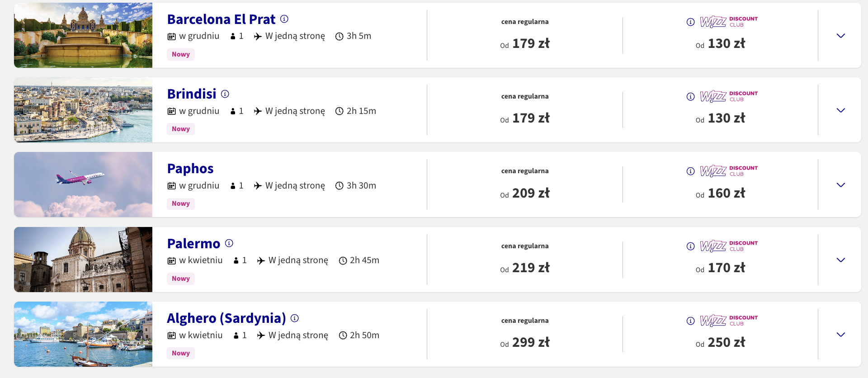Viewport: 868px width, 378px height.
Task: Expand the Palermo flight card chevron
Action: (841, 260)
